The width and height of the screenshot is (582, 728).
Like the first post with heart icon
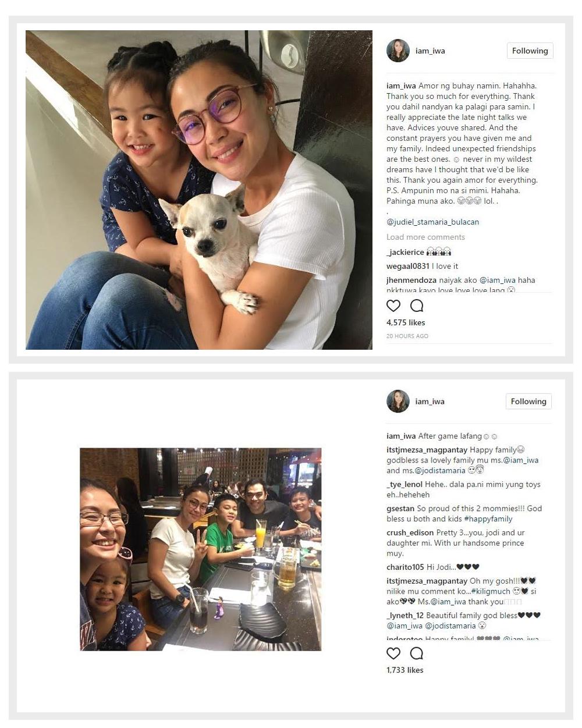point(393,306)
